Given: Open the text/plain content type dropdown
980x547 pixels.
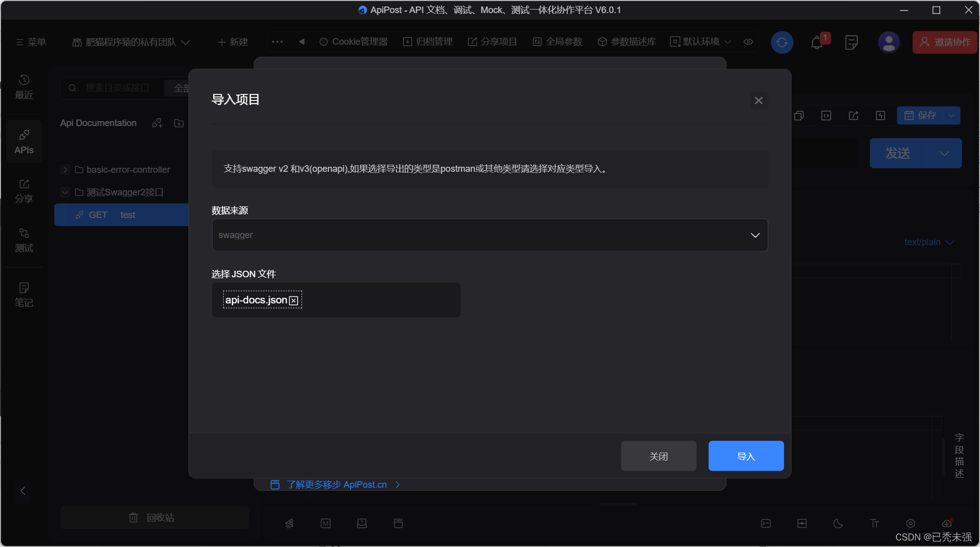Looking at the screenshot, I should (x=929, y=242).
